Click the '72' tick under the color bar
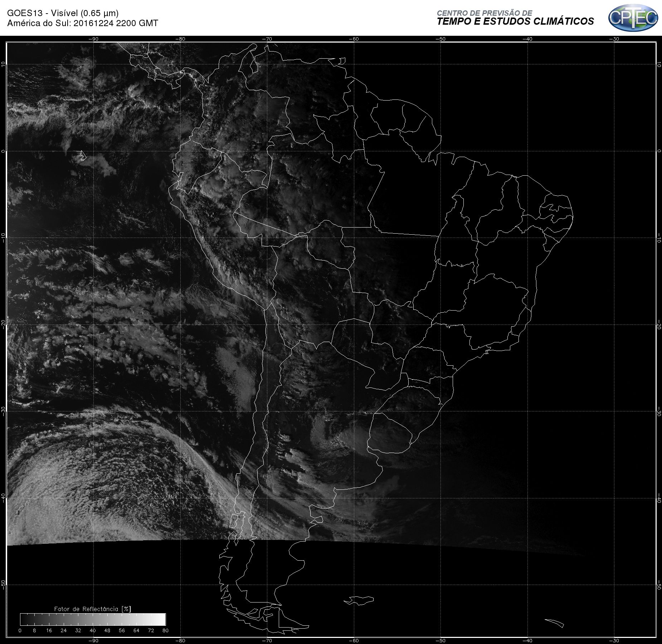 [x=151, y=630]
